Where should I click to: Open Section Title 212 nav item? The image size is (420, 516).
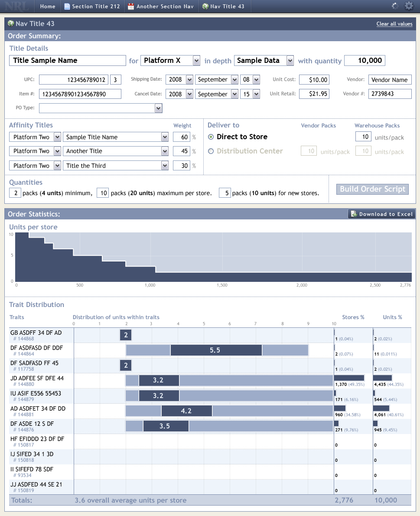coord(92,6)
